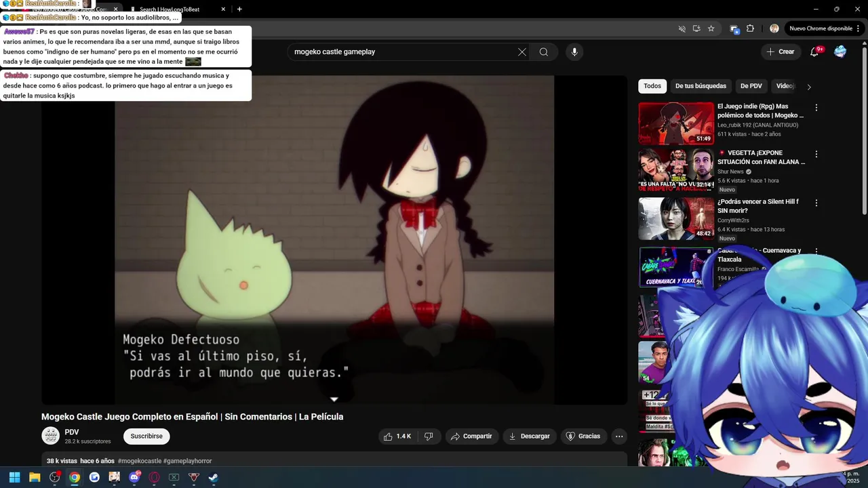Open the YouTube account avatar menu
Image resolution: width=868 pixels, height=488 pixels.
[x=840, y=52]
